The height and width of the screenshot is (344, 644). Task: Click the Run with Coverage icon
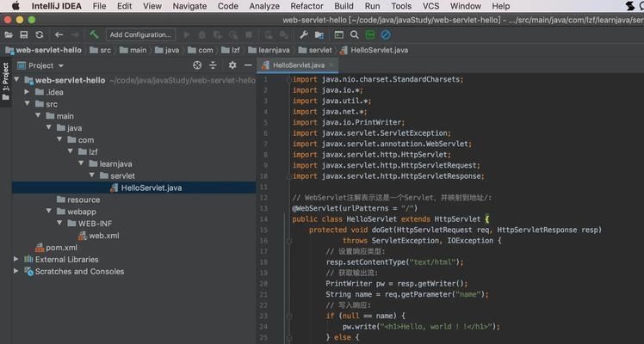(218, 35)
